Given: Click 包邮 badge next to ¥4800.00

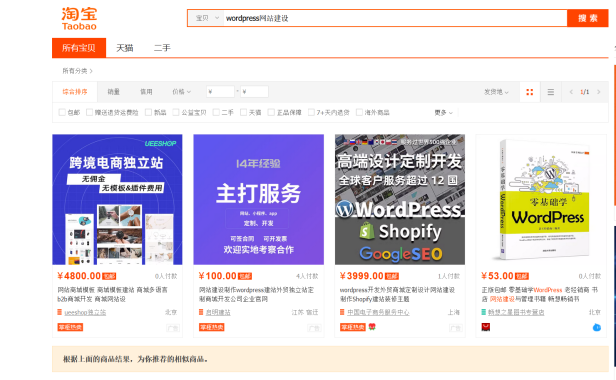Looking at the screenshot, I should point(109,277).
